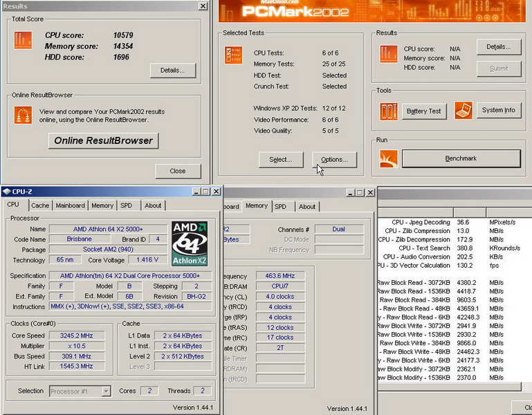Image resolution: width=532 pixels, height=415 pixels.
Task: Close the Results dialog with Close button
Action: coord(178,171)
